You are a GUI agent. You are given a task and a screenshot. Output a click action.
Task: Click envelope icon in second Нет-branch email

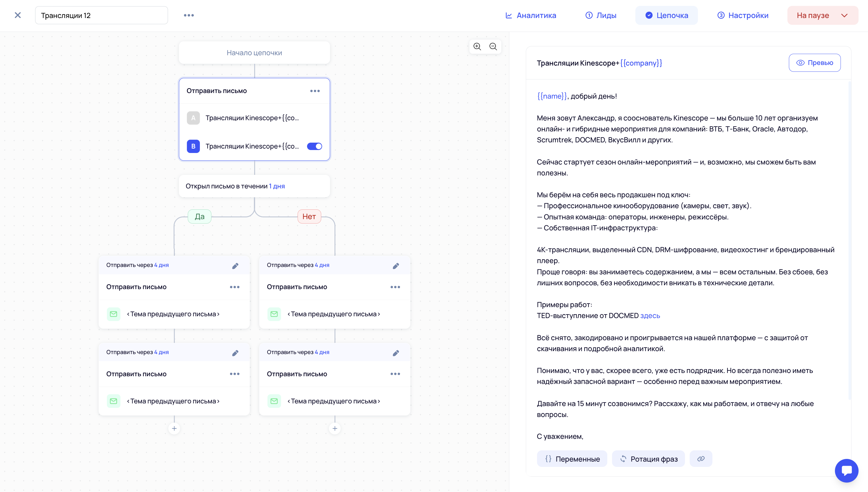(x=274, y=401)
